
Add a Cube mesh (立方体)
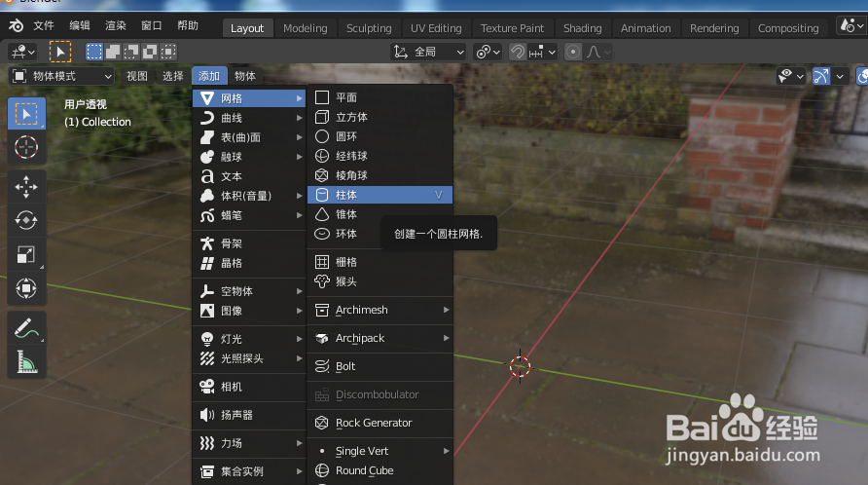380,117
